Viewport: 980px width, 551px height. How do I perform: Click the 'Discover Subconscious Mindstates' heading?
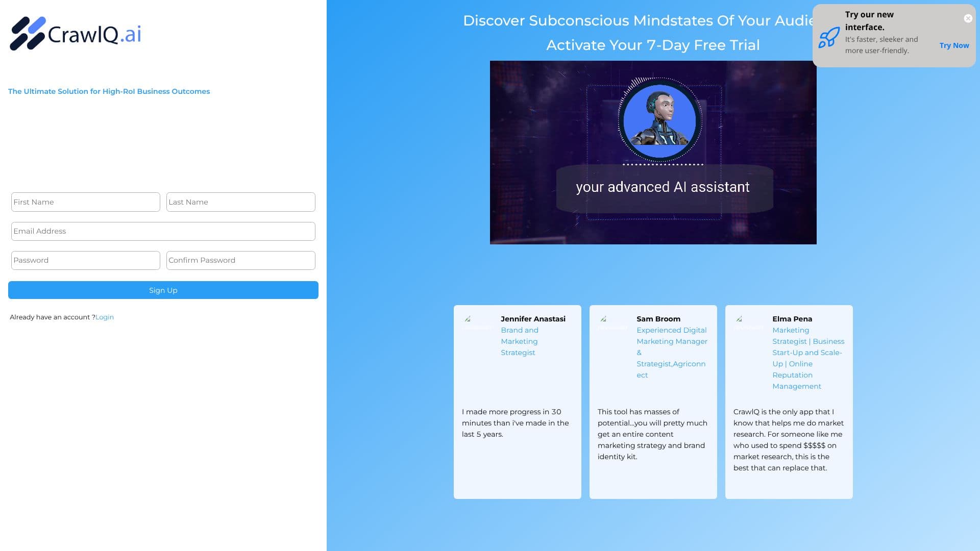point(638,20)
